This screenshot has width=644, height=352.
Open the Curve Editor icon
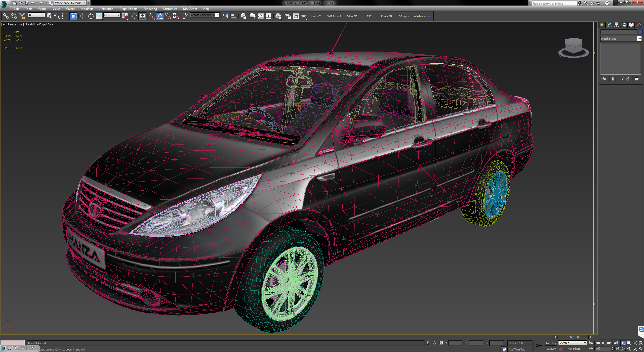[x=261, y=16]
